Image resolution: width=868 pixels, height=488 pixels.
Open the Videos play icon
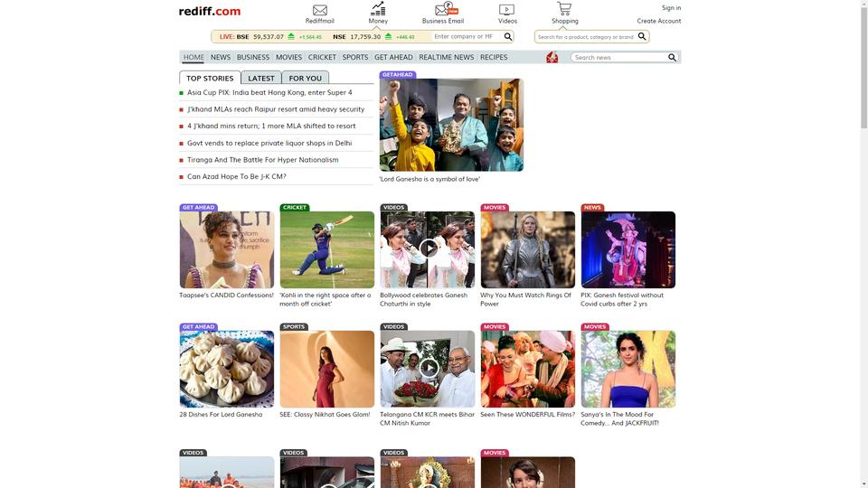click(x=506, y=10)
